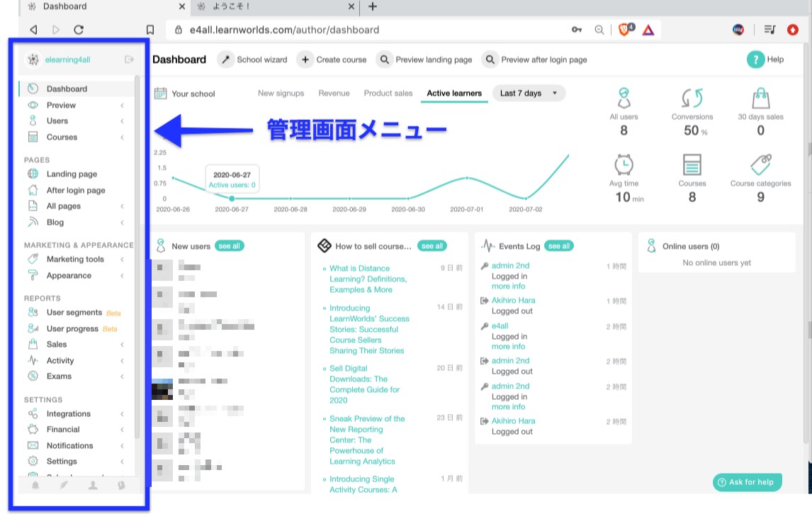The image size is (812, 519).
Task: Switch to the Product sales tab
Action: click(x=388, y=93)
